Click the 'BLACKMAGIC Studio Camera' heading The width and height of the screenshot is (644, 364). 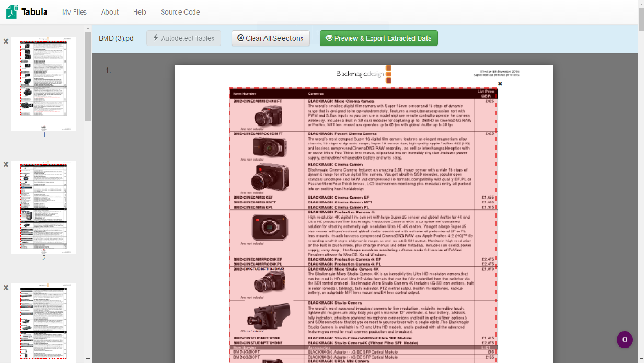pyautogui.click(x=335, y=303)
